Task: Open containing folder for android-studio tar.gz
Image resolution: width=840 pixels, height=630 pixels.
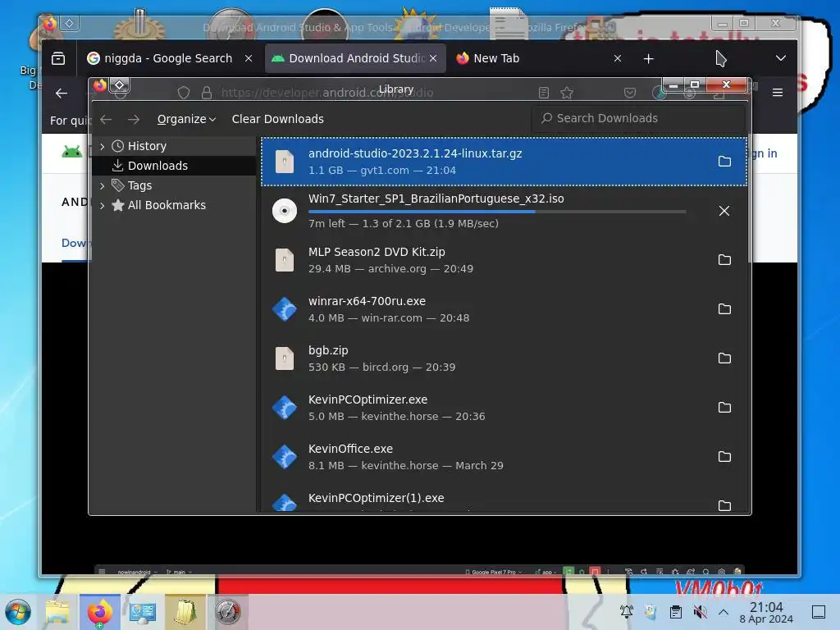Action: pos(724,162)
